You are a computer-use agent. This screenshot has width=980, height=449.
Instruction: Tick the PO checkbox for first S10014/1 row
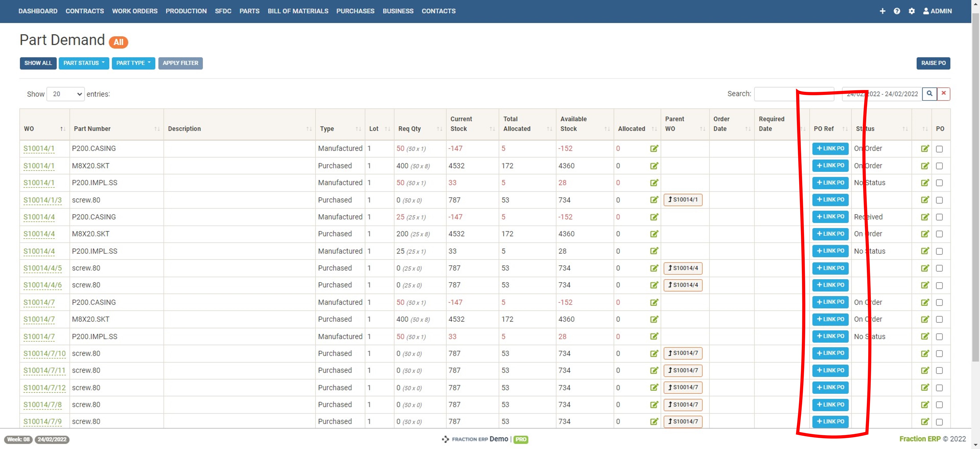click(939, 149)
